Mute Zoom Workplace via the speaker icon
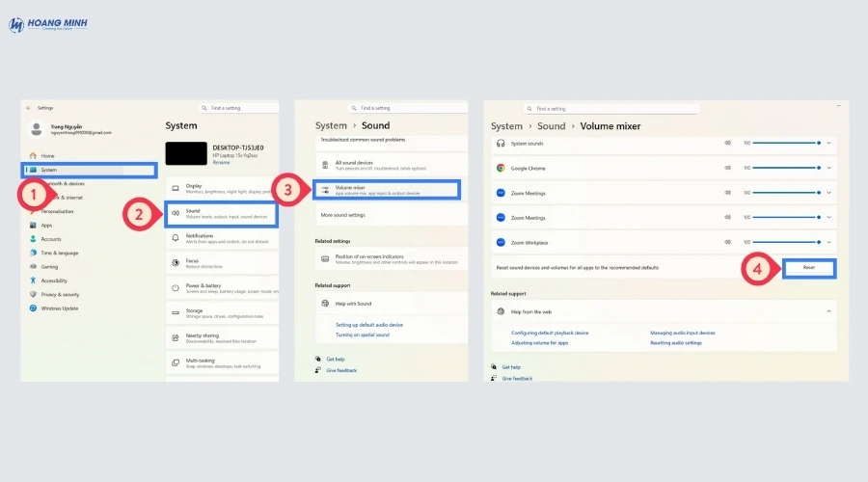 pyautogui.click(x=727, y=242)
